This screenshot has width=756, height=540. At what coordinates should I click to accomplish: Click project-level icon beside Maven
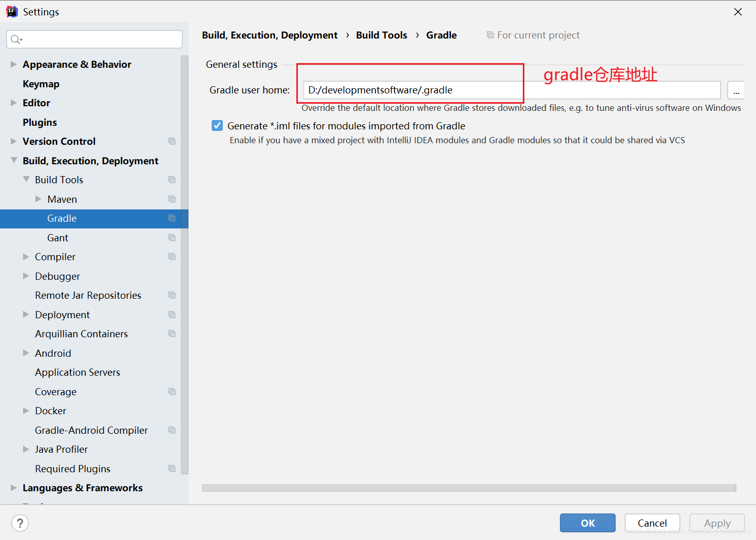172,199
